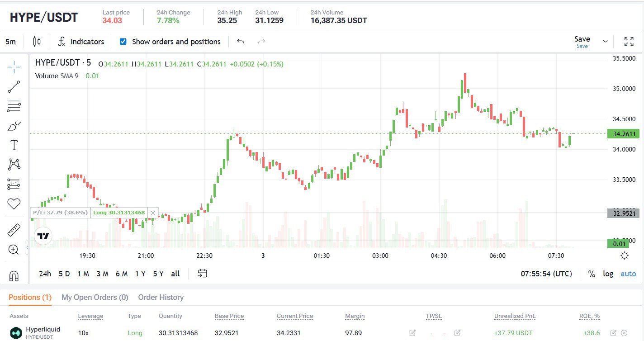Image resolution: width=644 pixels, height=341 pixels.
Task: Select the crosshair cursor tool
Action: point(14,67)
